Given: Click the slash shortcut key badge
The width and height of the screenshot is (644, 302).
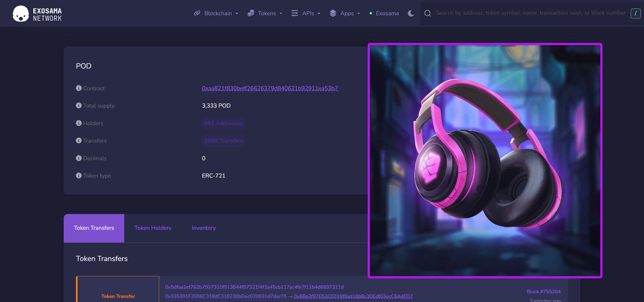Looking at the screenshot, I should [636, 13].
